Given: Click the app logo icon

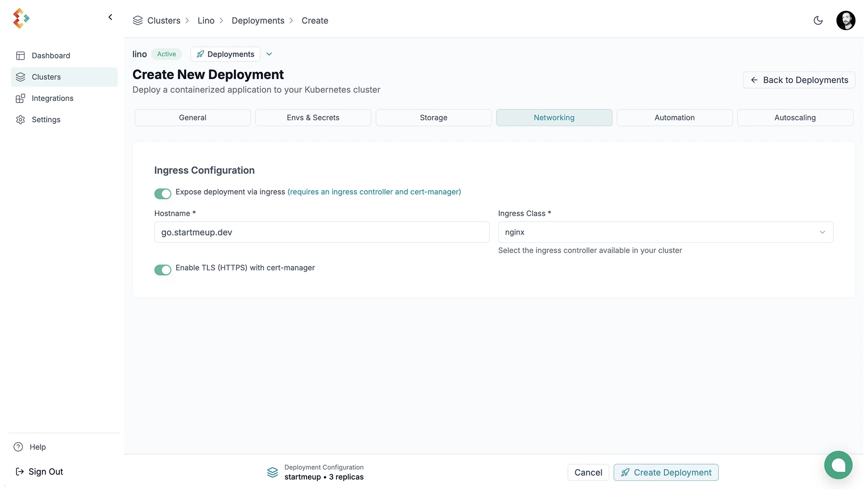Looking at the screenshot, I should click(x=21, y=19).
